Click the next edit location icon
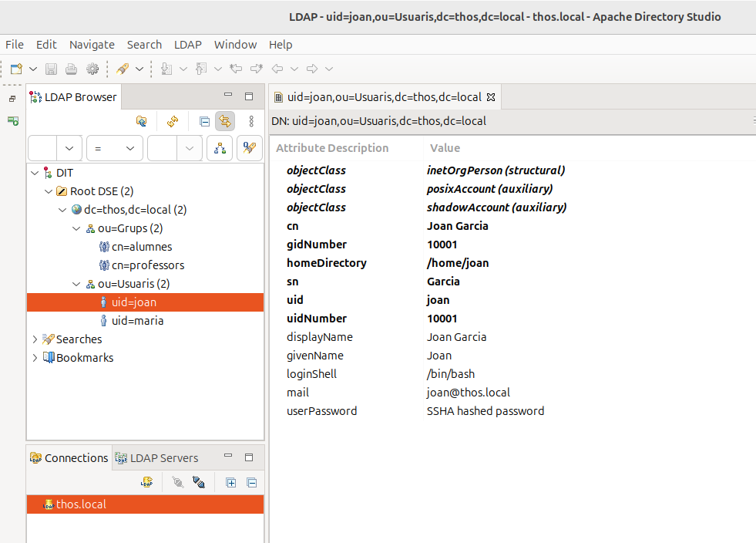756x543 pixels. (x=257, y=69)
